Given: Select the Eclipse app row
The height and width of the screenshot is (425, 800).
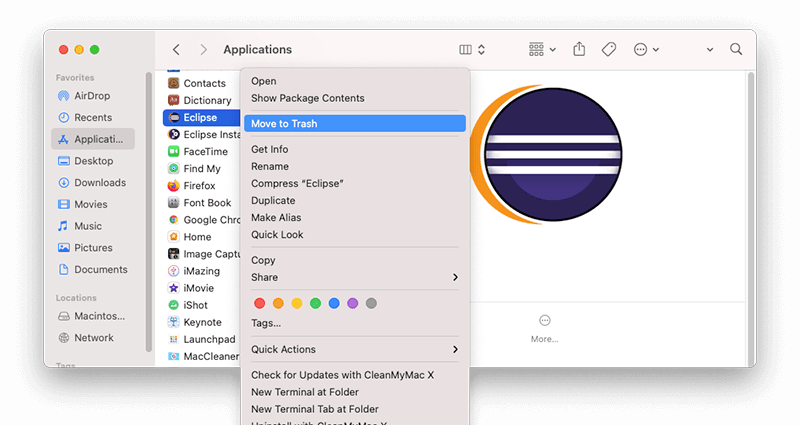Looking at the screenshot, I should [x=202, y=117].
